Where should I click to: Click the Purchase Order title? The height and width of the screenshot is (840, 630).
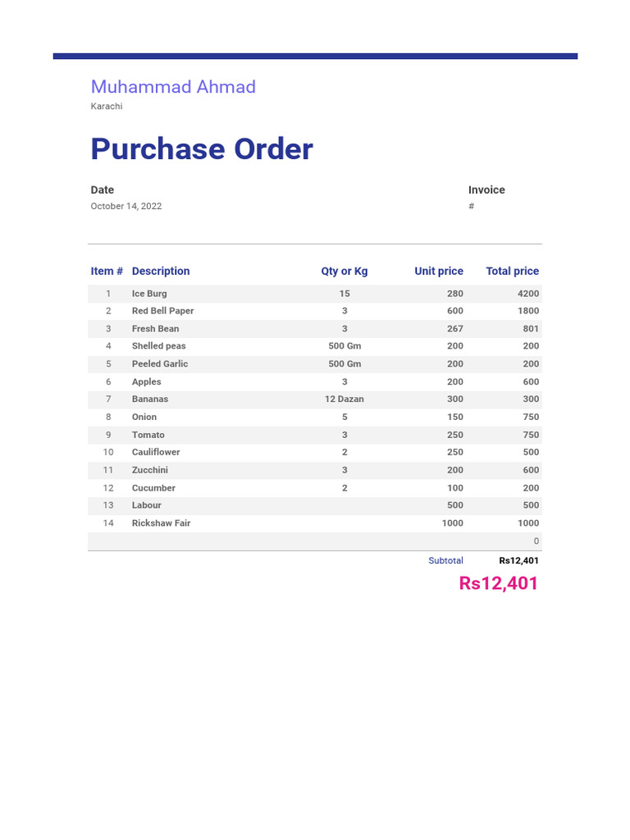pyautogui.click(x=202, y=149)
